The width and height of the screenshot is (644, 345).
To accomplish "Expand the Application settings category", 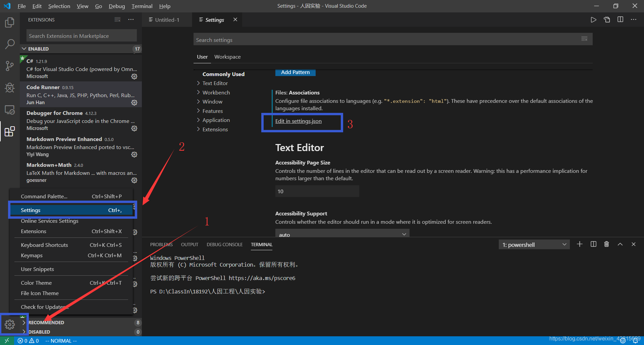I will click(x=216, y=120).
